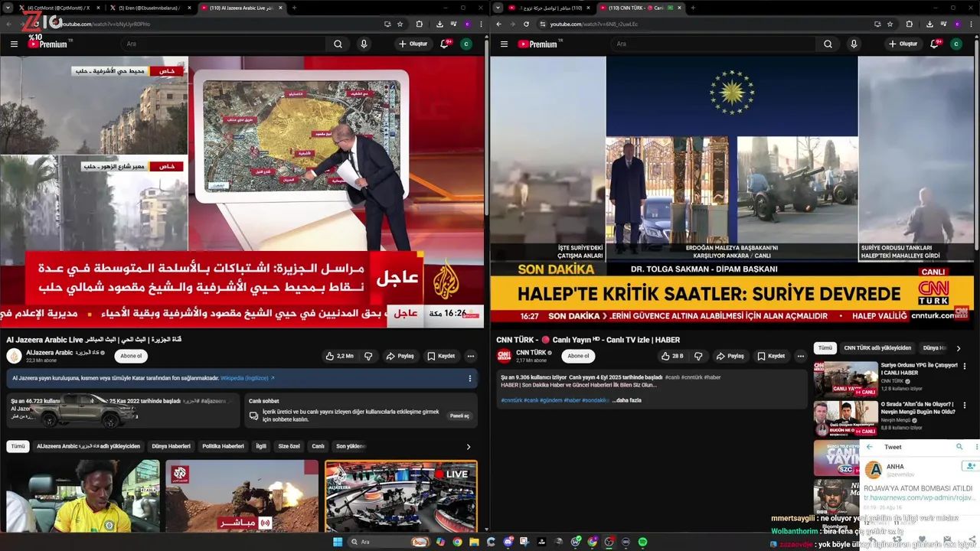Subscribe to AlJazeera Arabic with Abone ol

coord(131,356)
